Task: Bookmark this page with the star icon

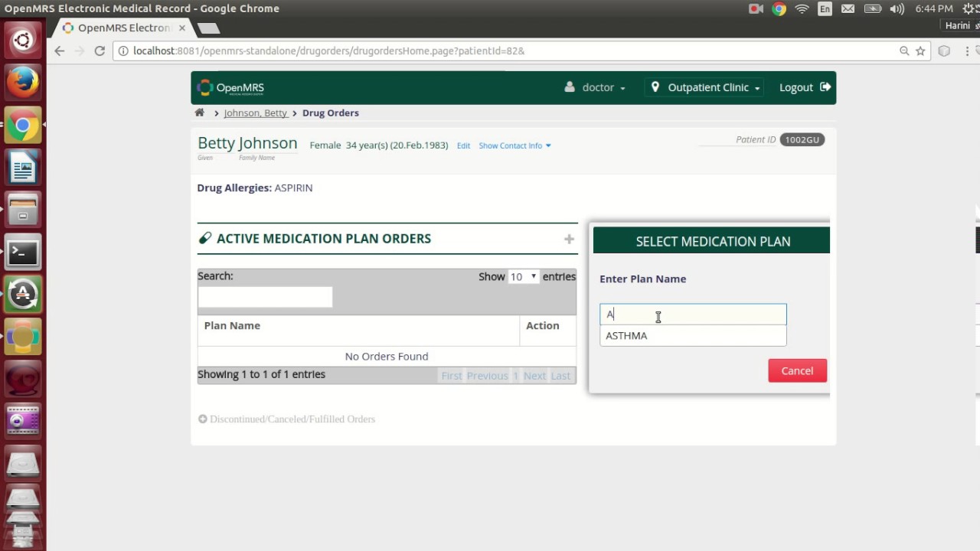Action: click(x=920, y=51)
